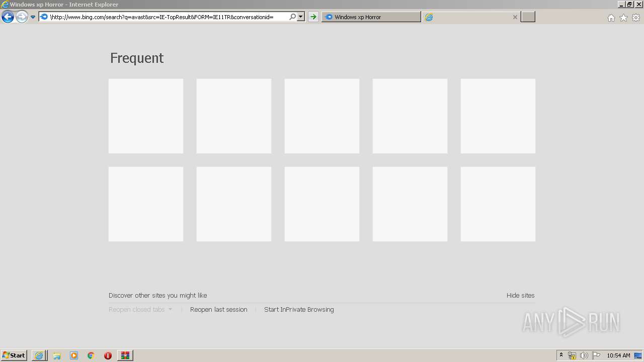This screenshot has width=644, height=362.
Task: Open the Windows Start button
Action: (x=14, y=355)
